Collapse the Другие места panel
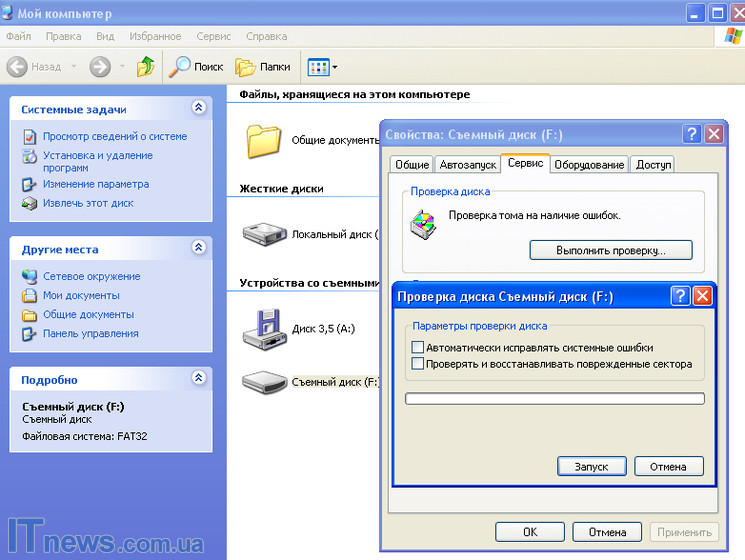 [198, 247]
